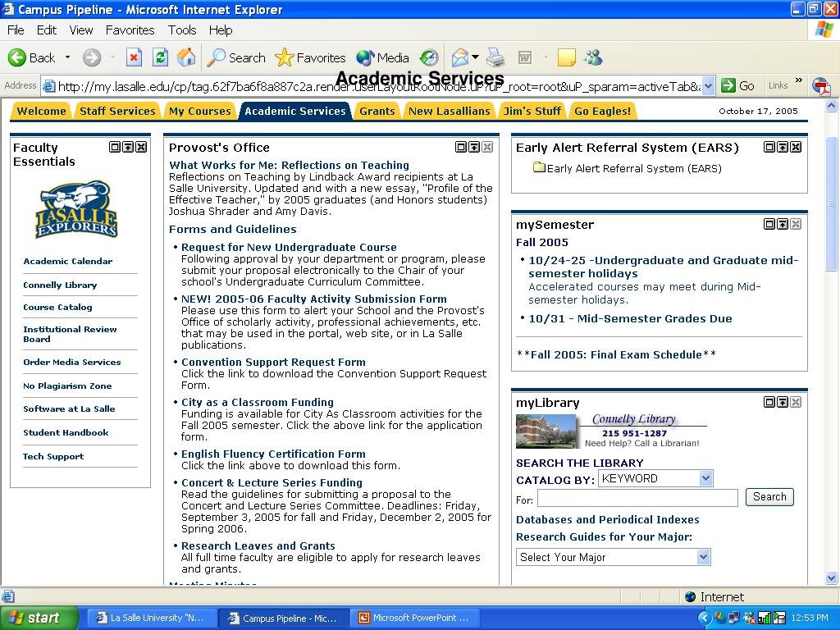The image size is (840, 630).
Task: Print the page with the Print icon
Action: [495, 57]
